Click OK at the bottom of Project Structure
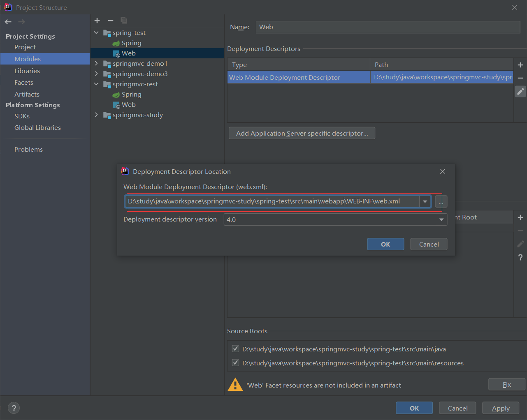The image size is (527, 420). [414, 408]
